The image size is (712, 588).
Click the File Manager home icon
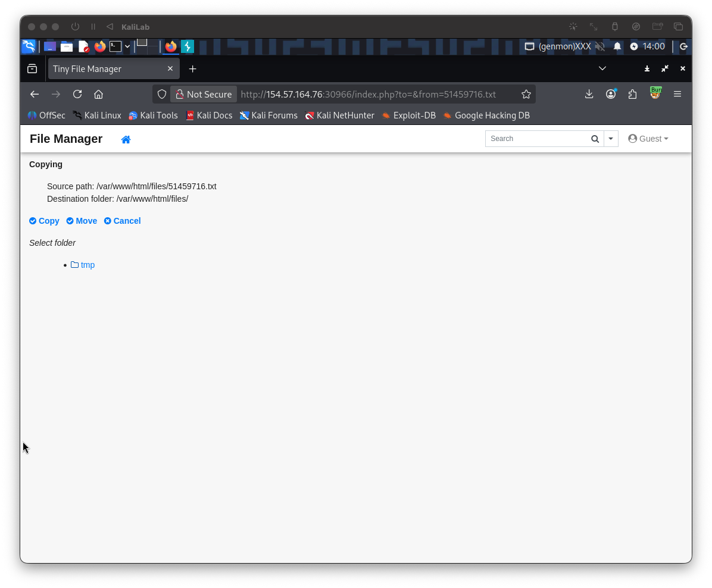[x=126, y=139]
